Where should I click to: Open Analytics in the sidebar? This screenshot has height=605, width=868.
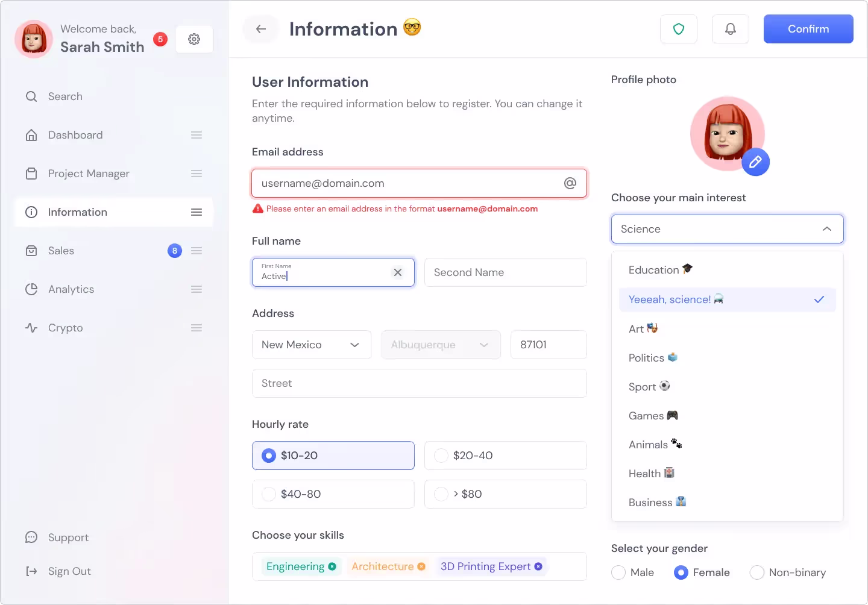tap(71, 289)
